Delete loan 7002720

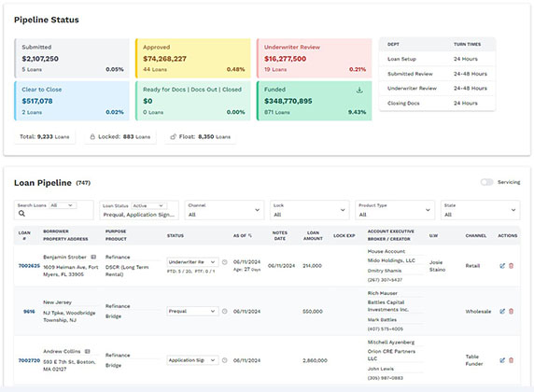click(x=511, y=360)
